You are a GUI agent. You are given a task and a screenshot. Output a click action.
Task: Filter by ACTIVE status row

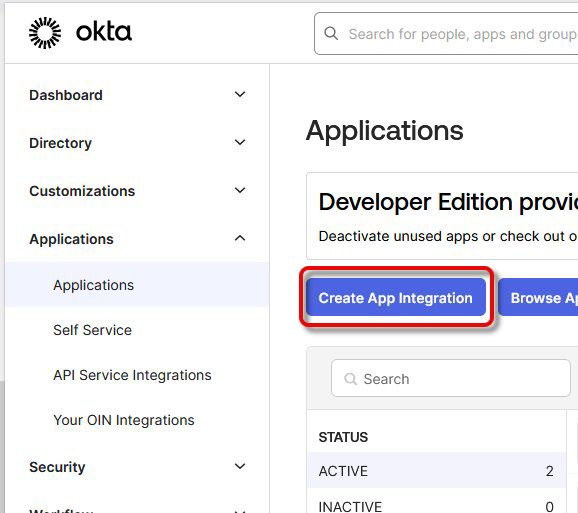point(436,471)
